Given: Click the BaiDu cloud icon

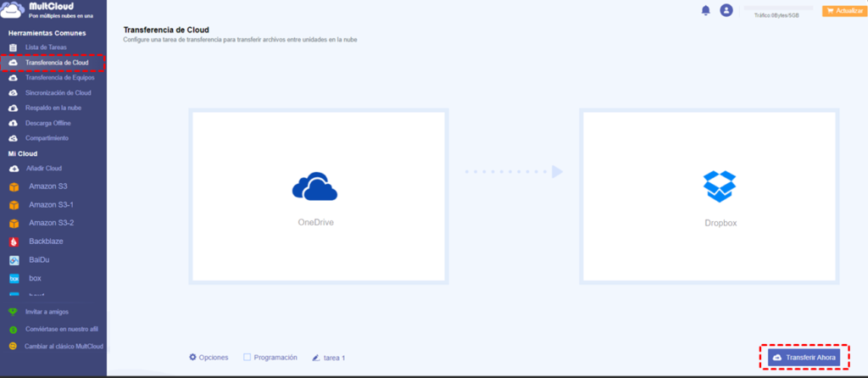Looking at the screenshot, I should click(14, 260).
